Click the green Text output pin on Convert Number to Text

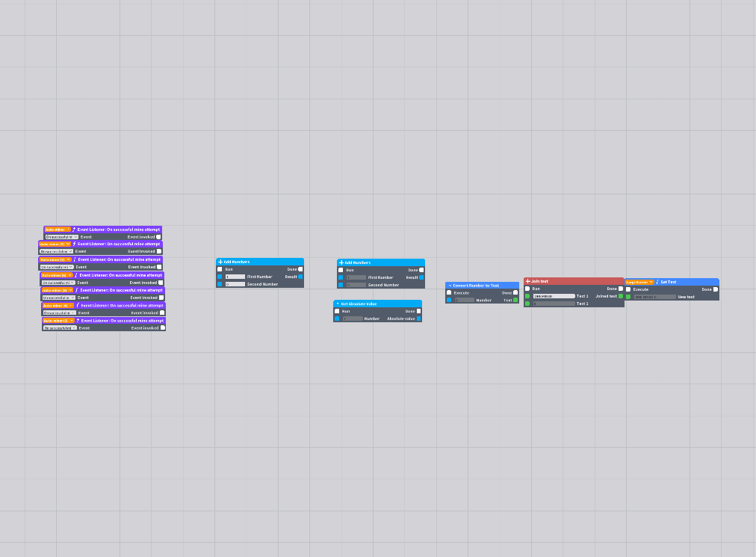pos(515,301)
